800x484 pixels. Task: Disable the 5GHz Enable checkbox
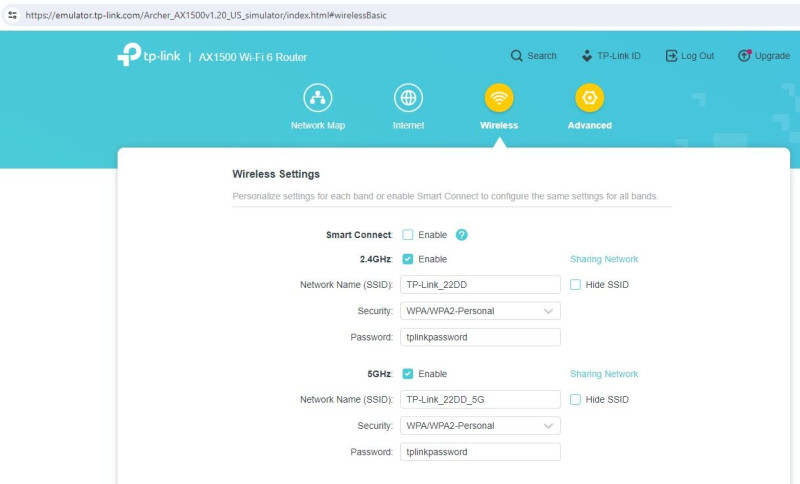click(x=408, y=374)
